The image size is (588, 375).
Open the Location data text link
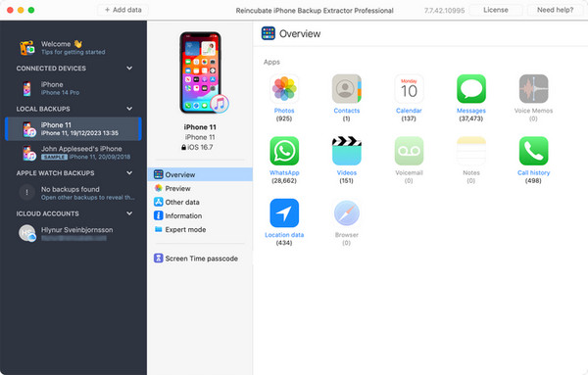(x=284, y=235)
